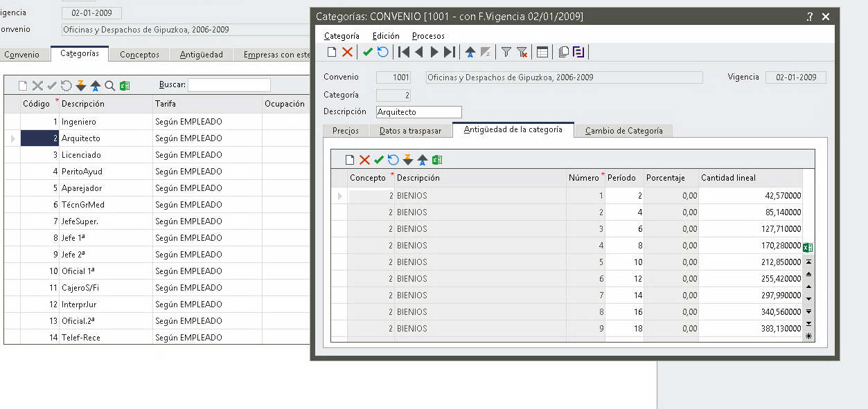Image resolution: width=868 pixels, height=409 pixels.
Task: Click grid scroll-to-top arrow button
Action: click(808, 262)
